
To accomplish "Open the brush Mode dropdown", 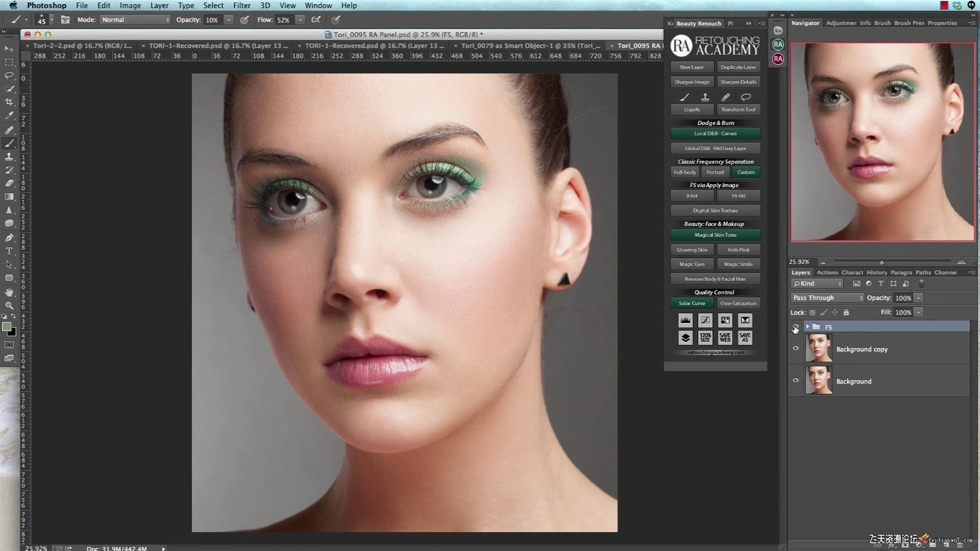I will coord(135,20).
